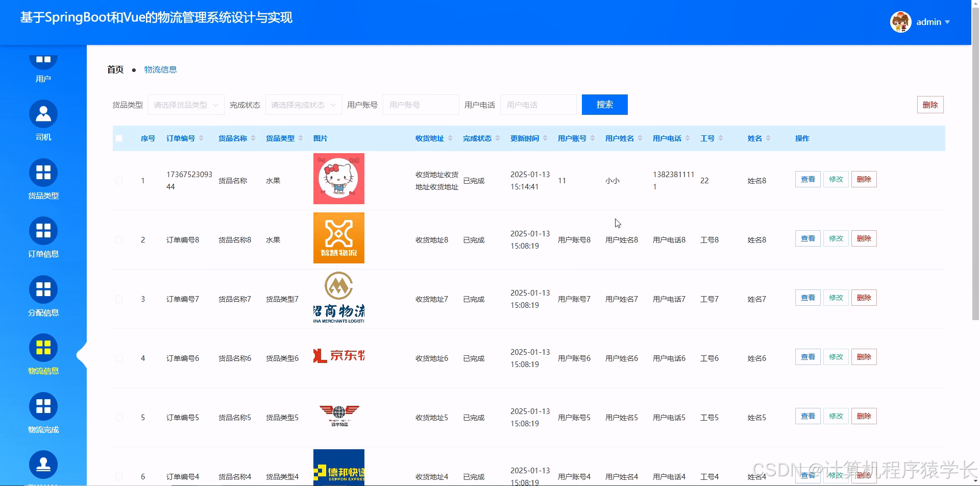Open the 请选择完成状态 dropdown
The width and height of the screenshot is (980, 486).
coord(303,104)
